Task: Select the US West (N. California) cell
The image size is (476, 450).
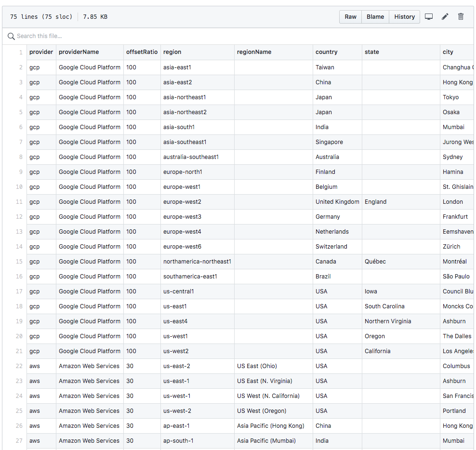Action: point(274,396)
